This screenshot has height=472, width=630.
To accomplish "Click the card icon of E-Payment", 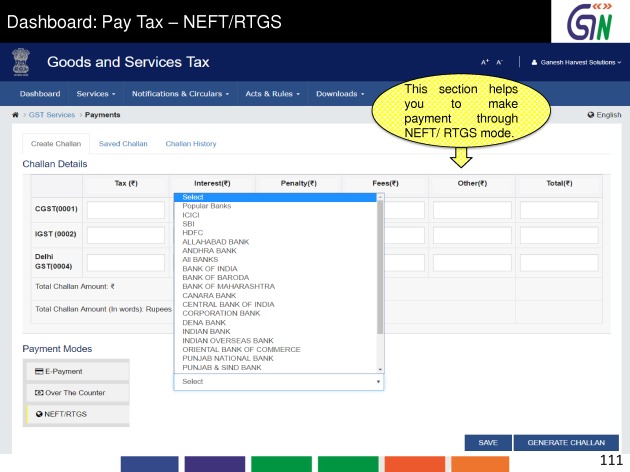I will 39,371.
